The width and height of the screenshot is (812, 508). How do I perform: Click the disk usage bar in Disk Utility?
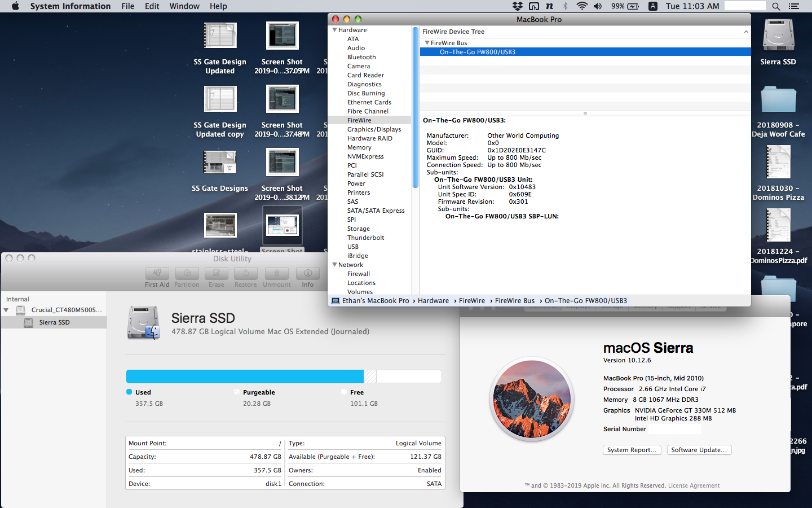pyautogui.click(x=284, y=376)
